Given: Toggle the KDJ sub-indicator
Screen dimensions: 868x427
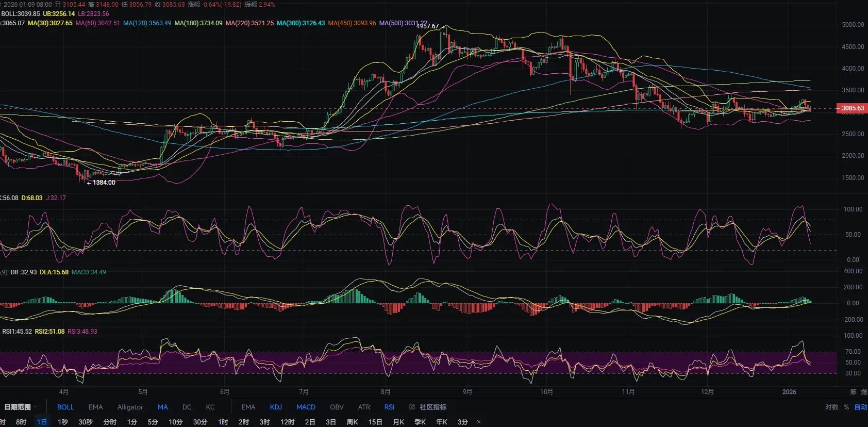Looking at the screenshot, I should click(276, 407).
